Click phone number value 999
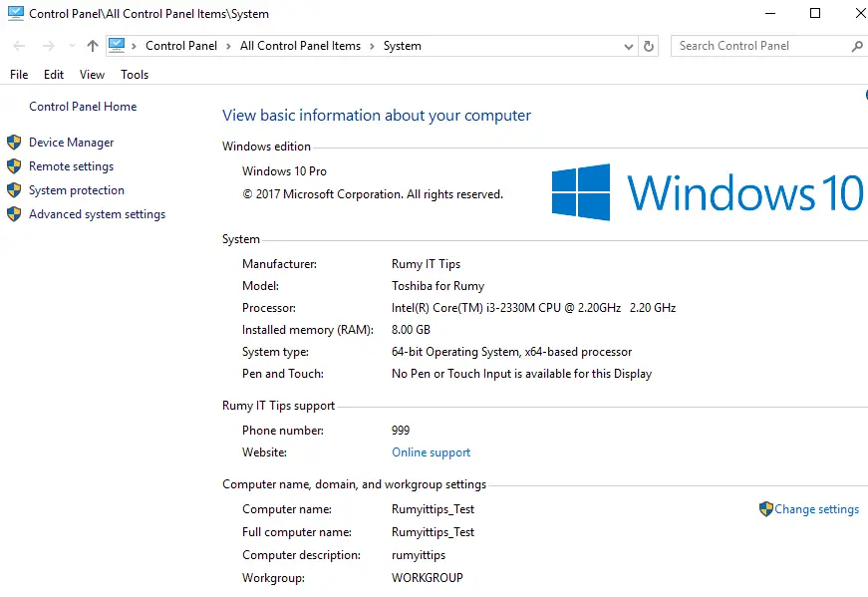 click(x=401, y=431)
